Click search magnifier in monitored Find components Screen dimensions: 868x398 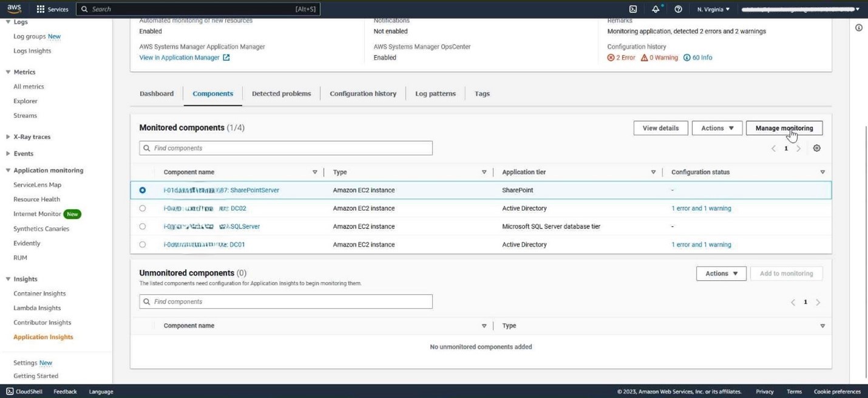click(147, 148)
